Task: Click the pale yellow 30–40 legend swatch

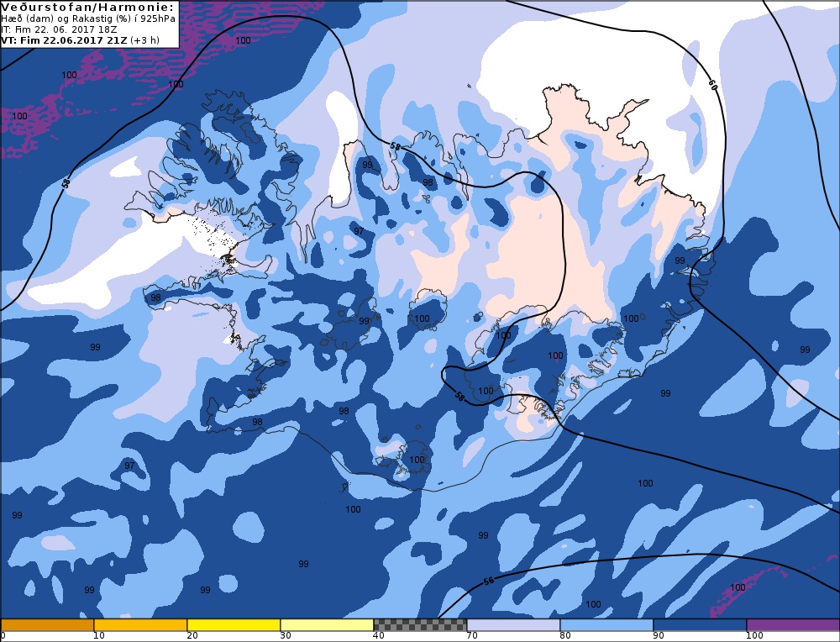Action: click(x=327, y=625)
